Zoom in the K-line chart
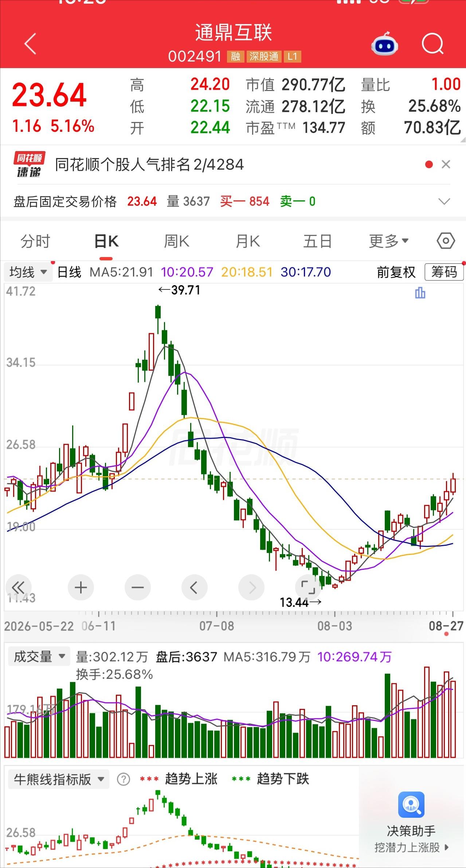 click(81, 587)
